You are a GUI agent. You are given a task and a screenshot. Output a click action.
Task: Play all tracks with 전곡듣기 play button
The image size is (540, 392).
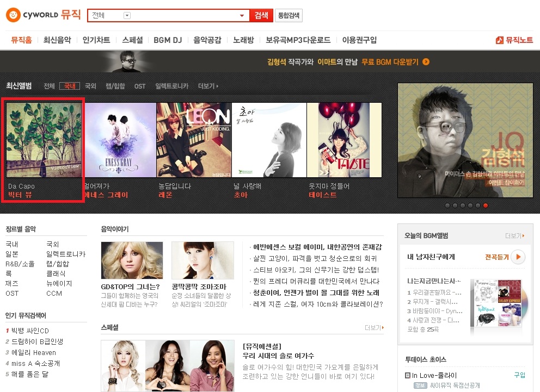pos(518,257)
